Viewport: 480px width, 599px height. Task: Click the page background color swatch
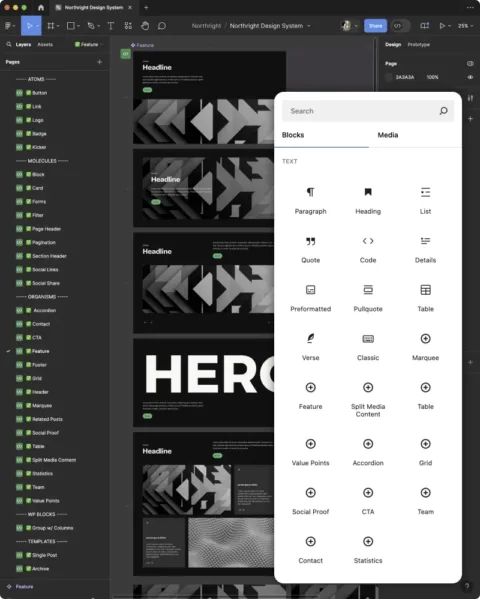[x=389, y=77]
